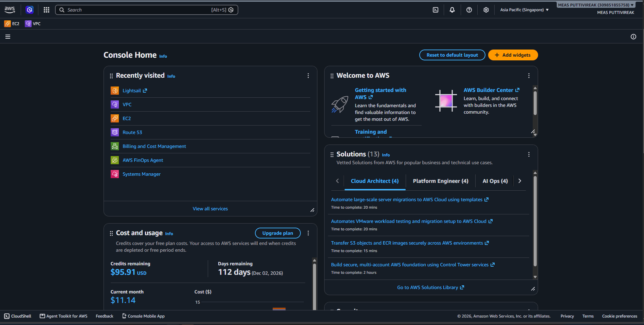Grab the Welcome to AWS drag handle
This screenshot has width=644, height=325.
(332, 76)
